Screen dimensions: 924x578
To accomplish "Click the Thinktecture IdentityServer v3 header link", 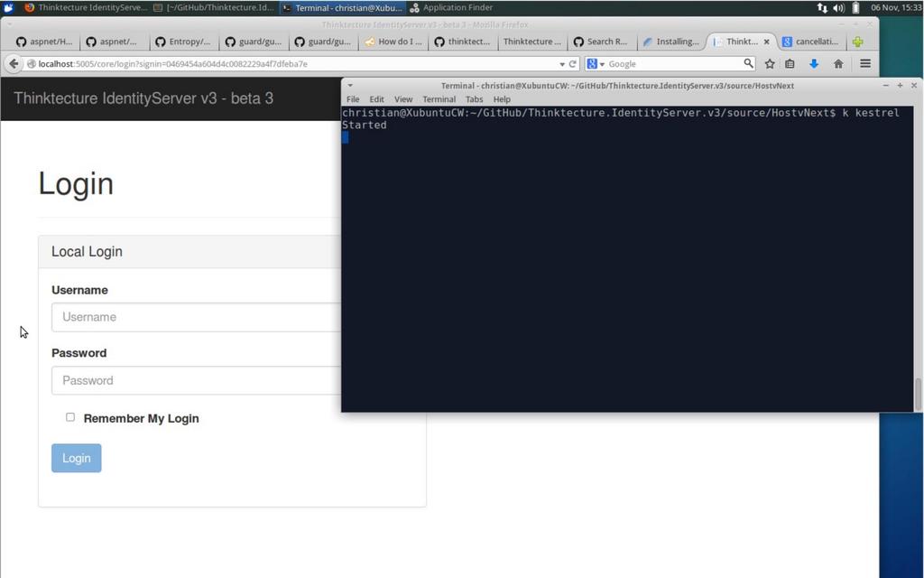I will (x=143, y=98).
